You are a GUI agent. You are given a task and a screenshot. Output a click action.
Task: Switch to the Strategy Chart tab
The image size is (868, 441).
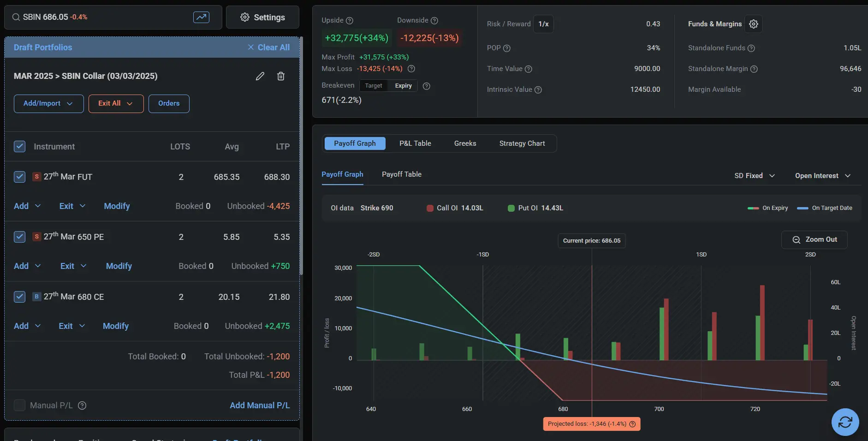522,143
